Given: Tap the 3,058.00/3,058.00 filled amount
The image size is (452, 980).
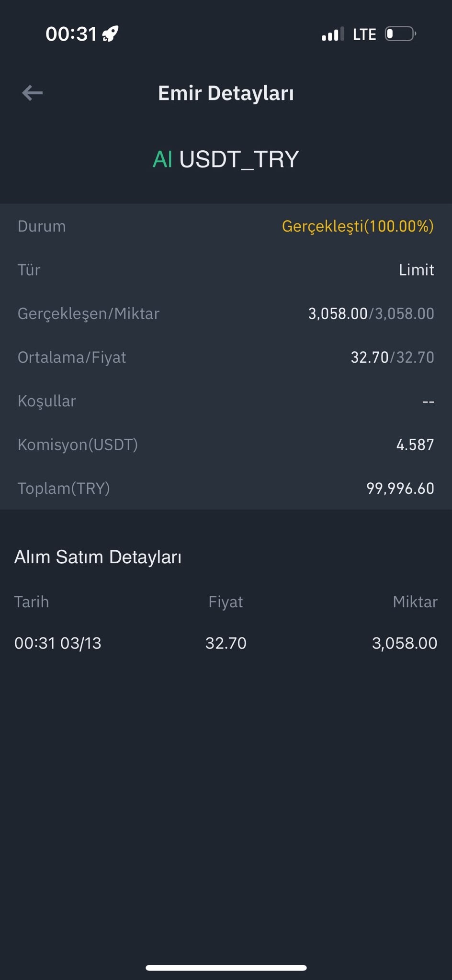Looking at the screenshot, I should [x=371, y=314].
